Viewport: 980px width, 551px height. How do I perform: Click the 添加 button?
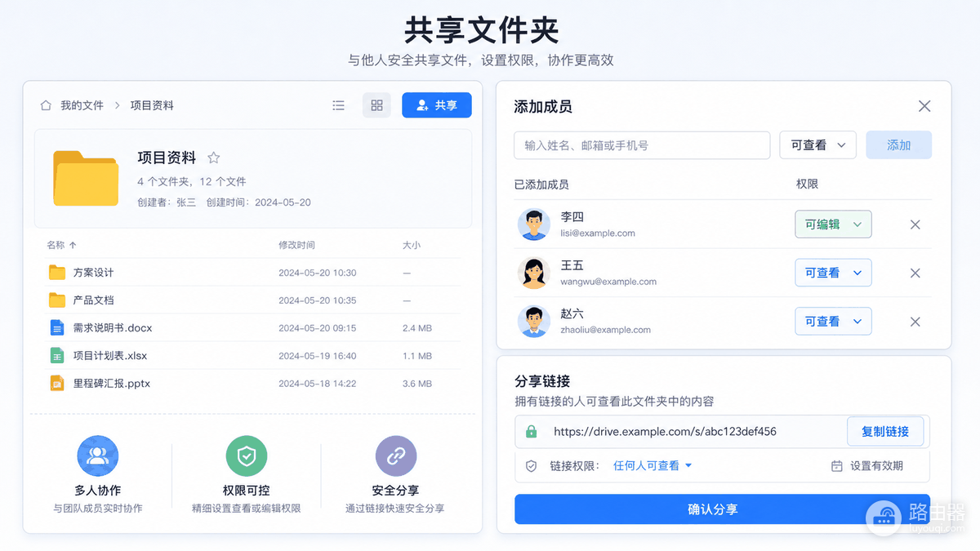pos(898,145)
